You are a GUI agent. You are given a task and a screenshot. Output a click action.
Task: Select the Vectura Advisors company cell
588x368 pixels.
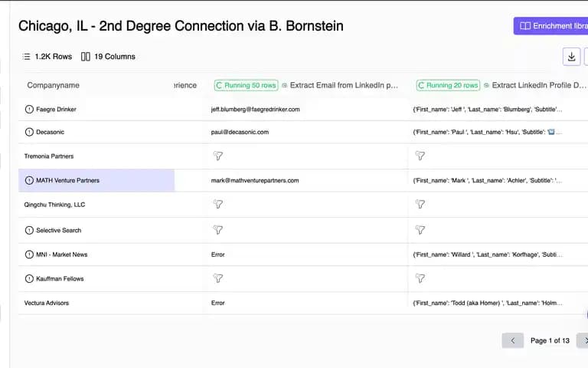click(x=96, y=303)
